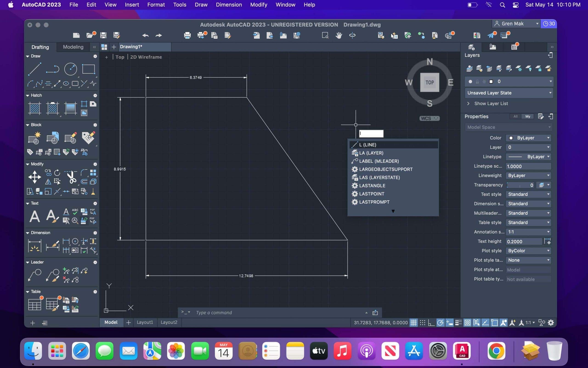Insert a Table using the table icon
This screenshot has width=588, height=368.
34,304
